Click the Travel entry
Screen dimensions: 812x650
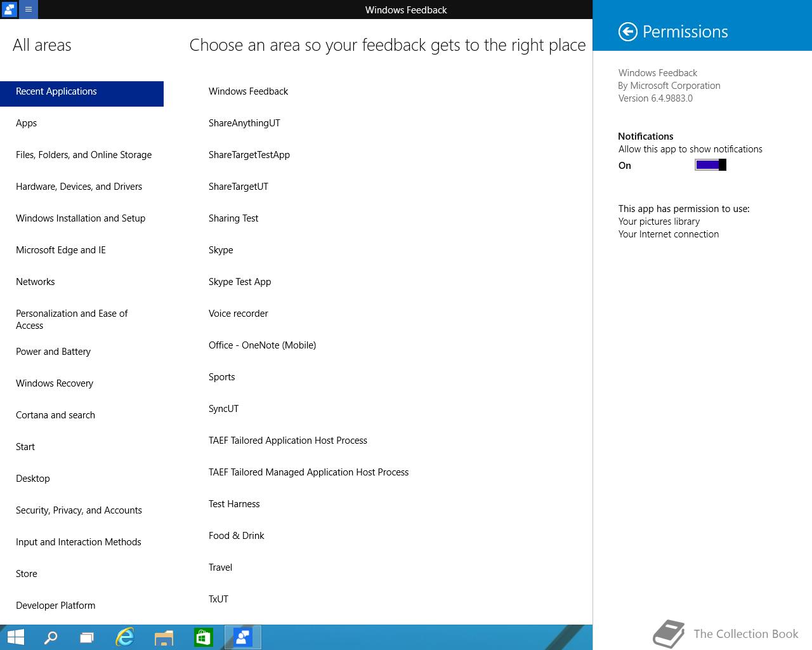tap(220, 567)
